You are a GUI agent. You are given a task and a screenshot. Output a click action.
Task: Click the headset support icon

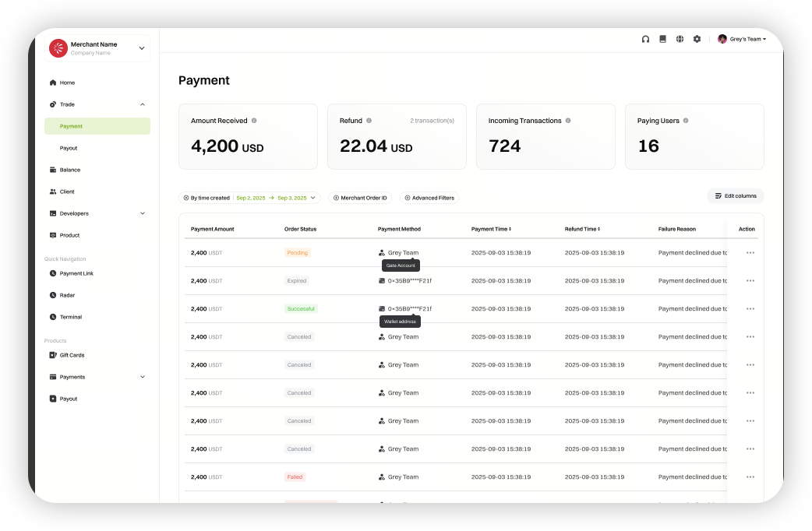pos(645,39)
